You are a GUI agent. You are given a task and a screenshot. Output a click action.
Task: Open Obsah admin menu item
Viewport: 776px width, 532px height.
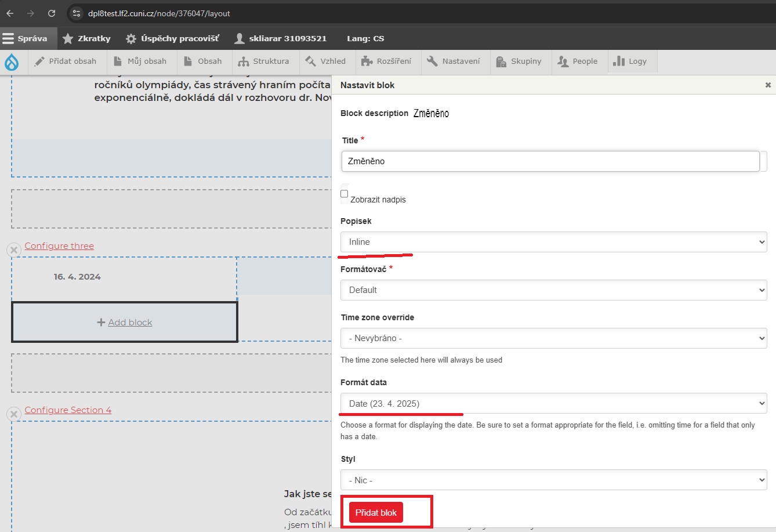pyautogui.click(x=203, y=61)
